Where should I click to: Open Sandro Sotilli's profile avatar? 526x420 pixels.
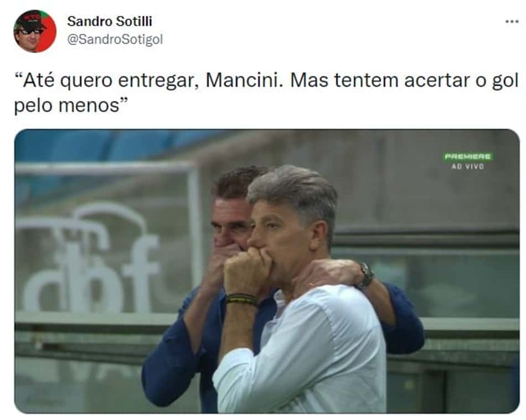34,31
